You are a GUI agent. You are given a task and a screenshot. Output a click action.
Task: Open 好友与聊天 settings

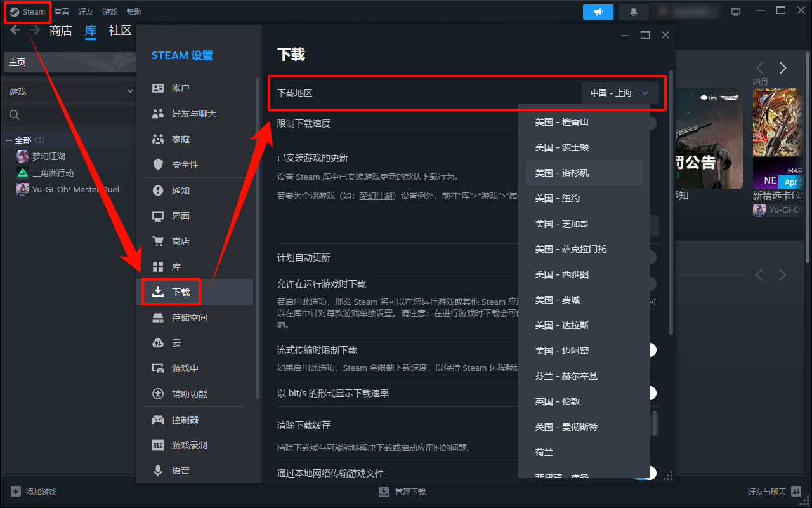click(195, 114)
